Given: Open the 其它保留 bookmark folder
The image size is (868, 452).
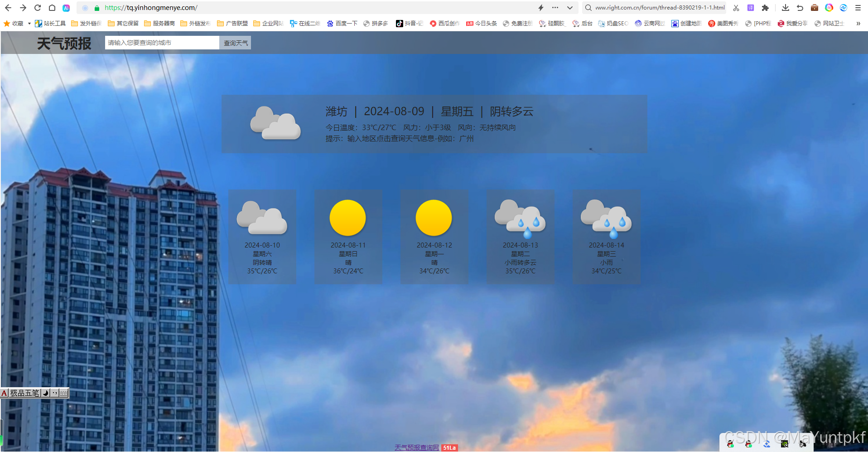Looking at the screenshot, I should (x=123, y=24).
